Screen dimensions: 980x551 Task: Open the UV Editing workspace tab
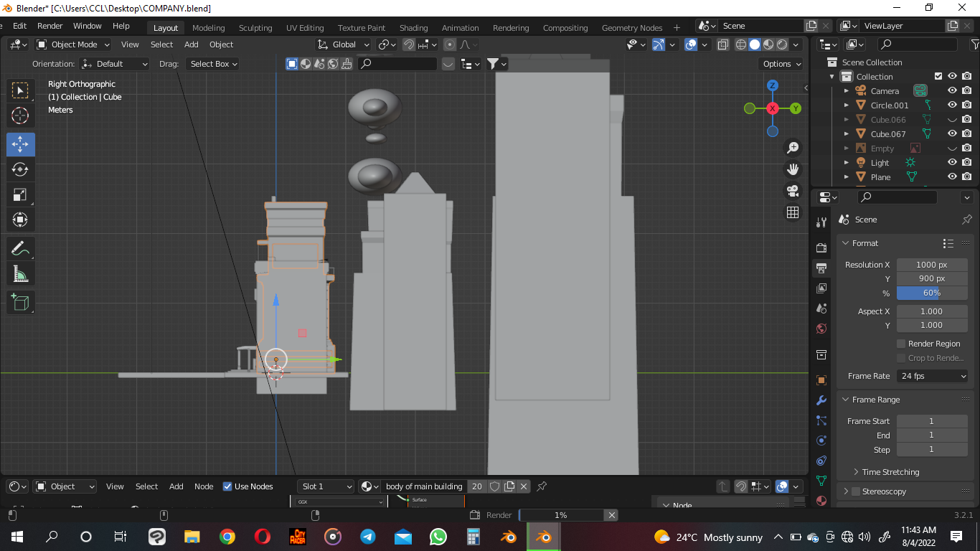click(305, 28)
